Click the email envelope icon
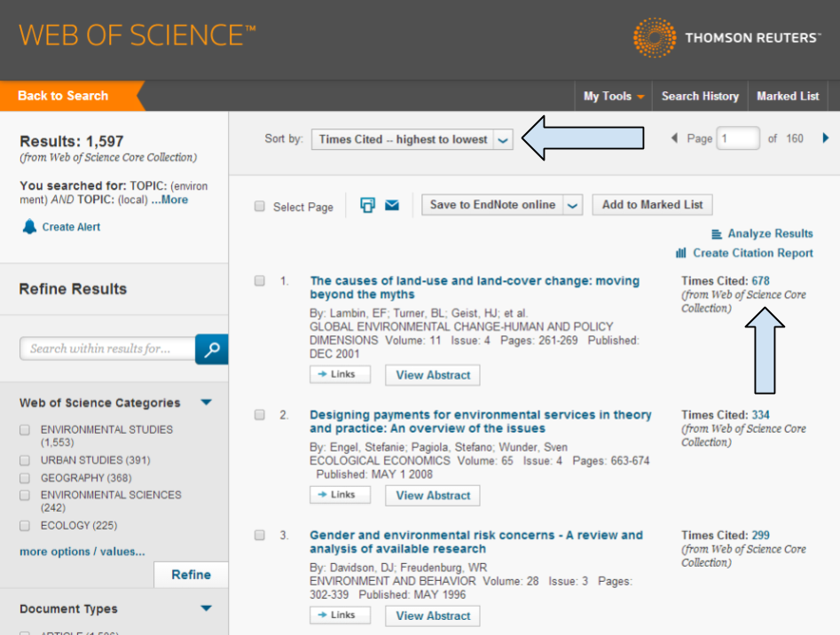Viewport: 840px width, 635px height. (392, 205)
